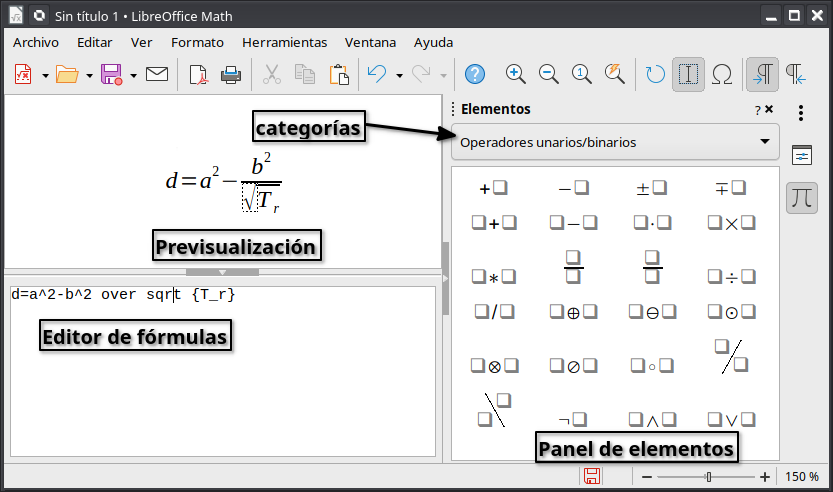Click the scissors Cut icon

(271, 74)
